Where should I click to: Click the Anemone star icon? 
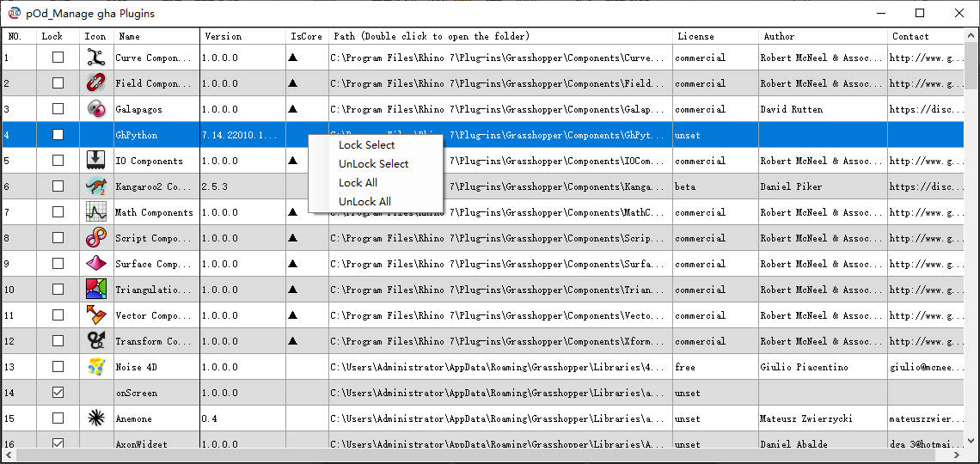tap(95, 418)
